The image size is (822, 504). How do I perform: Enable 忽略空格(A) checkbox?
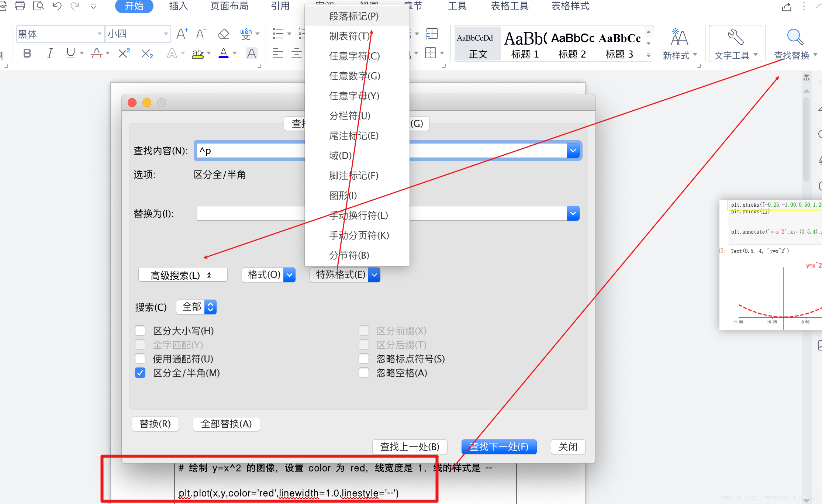pos(364,373)
